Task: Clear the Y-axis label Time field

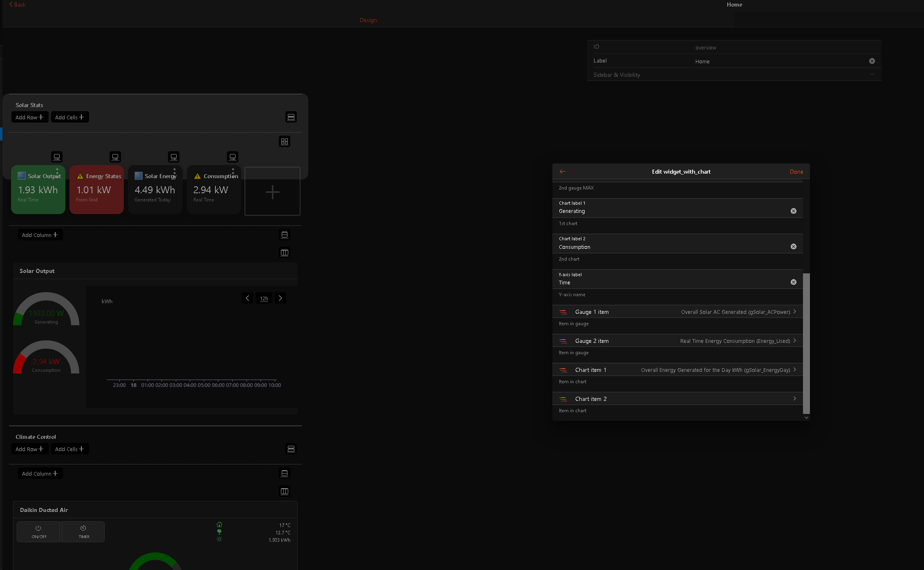Action: 793,282
